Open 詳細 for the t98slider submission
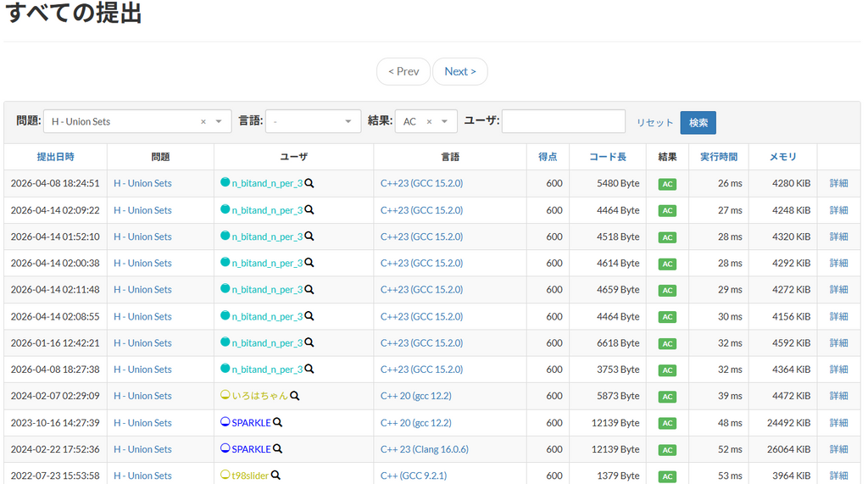Screen dimensions: 868x484 (x=838, y=476)
